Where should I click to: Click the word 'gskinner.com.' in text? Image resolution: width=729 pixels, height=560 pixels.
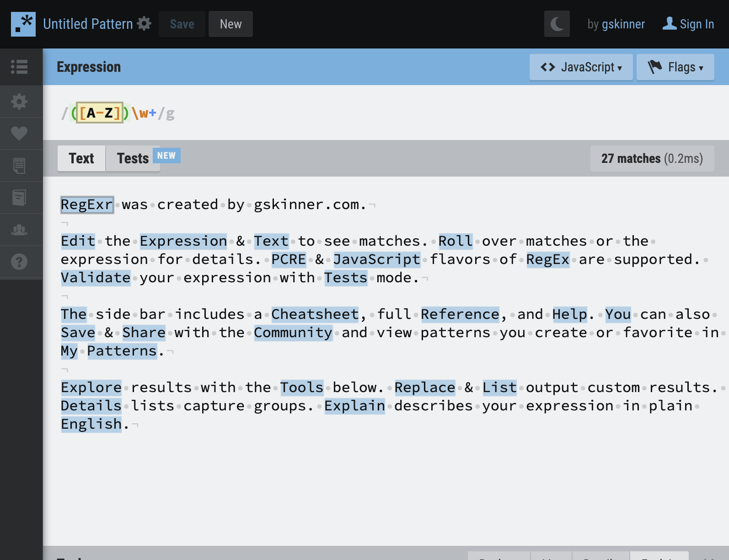(311, 205)
